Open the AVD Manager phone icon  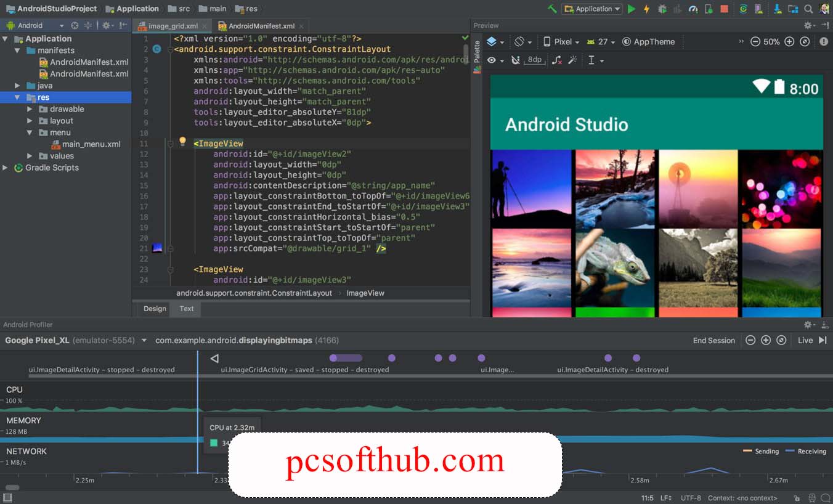point(758,9)
